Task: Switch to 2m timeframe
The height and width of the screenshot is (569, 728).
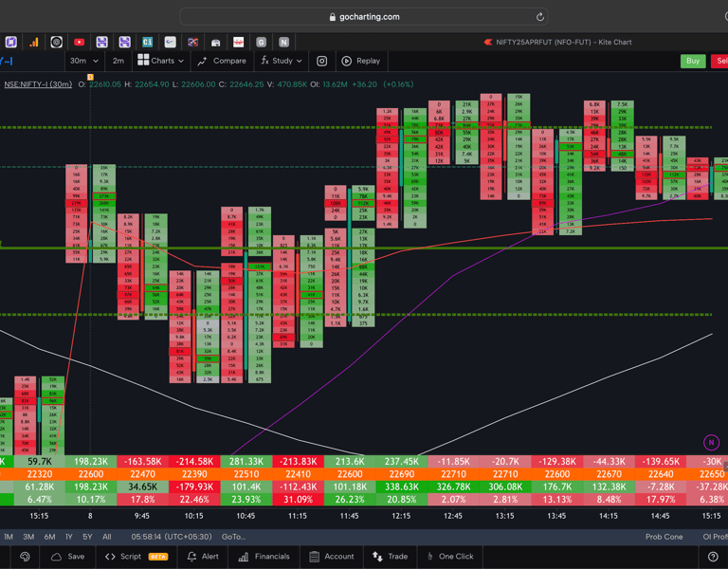Action: click(x=118, y=61)
